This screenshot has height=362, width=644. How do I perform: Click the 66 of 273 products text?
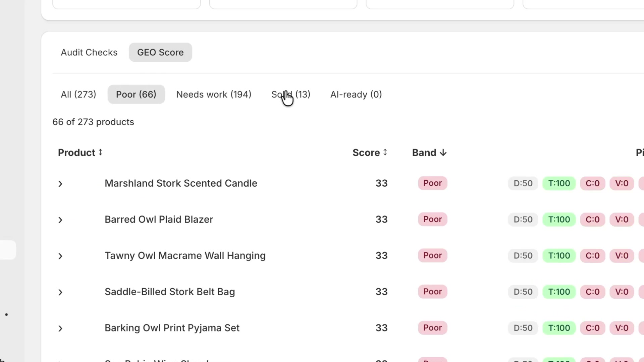(x=93, y=122)
